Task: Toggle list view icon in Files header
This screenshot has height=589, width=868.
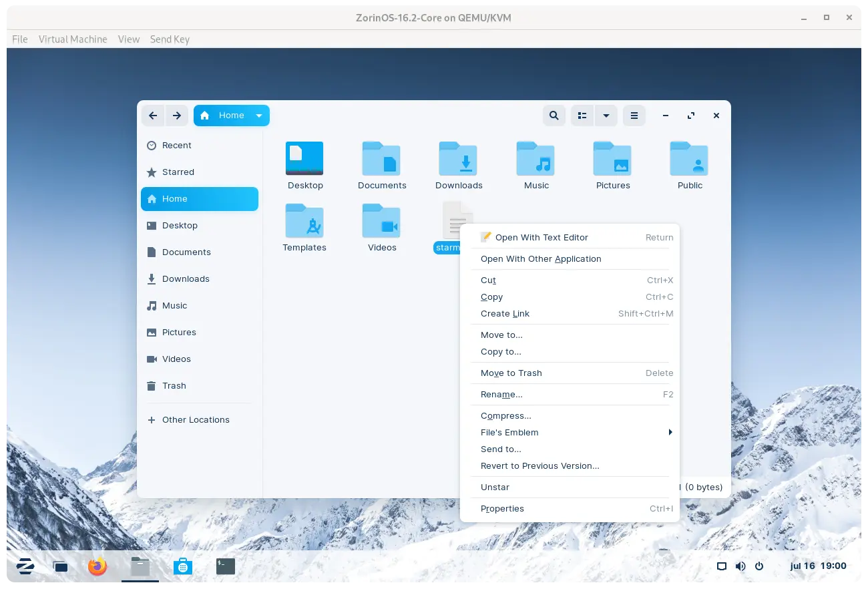Action: 582,116
